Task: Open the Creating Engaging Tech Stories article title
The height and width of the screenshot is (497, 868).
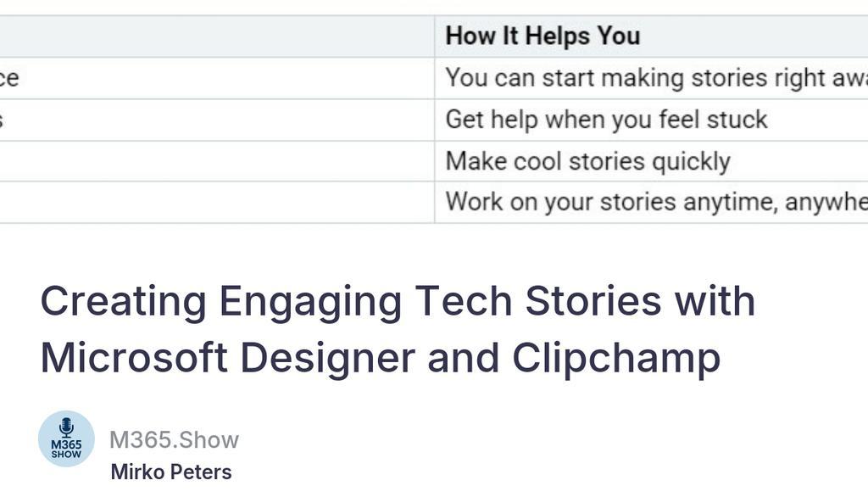Action: 398,329
